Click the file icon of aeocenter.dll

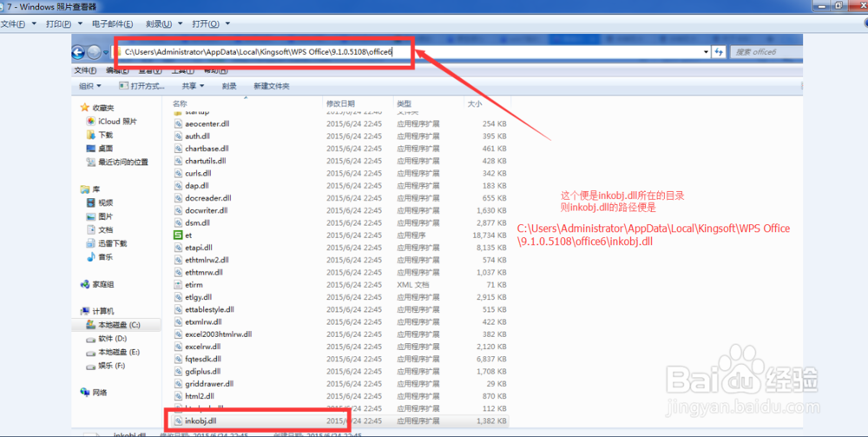pos(178,123)
